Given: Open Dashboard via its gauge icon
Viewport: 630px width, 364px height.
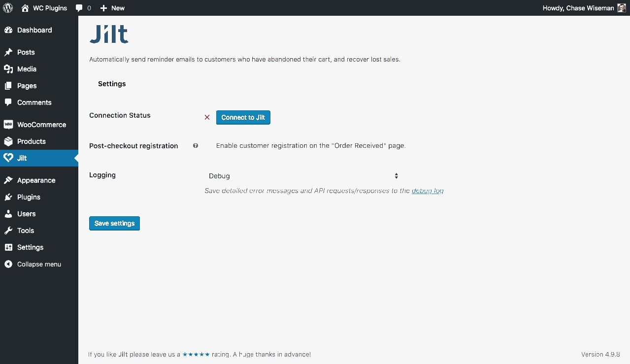Looking at the screenshot, I should 8,30.
